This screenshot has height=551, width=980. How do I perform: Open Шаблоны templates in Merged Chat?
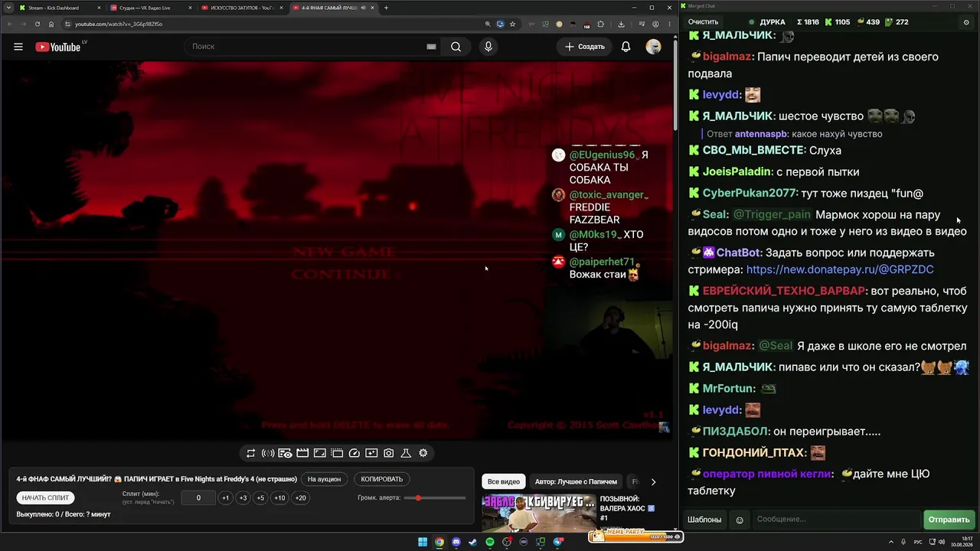(704, 520)
